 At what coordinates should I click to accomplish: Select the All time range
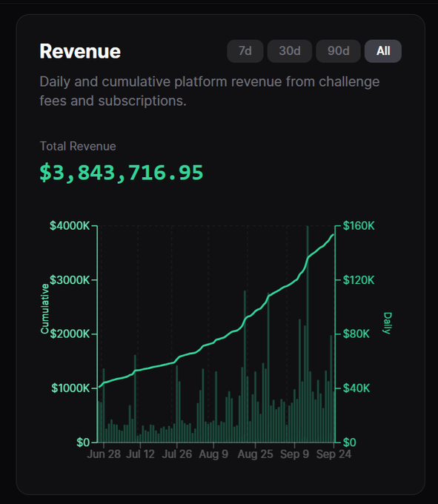coord(383,51)
